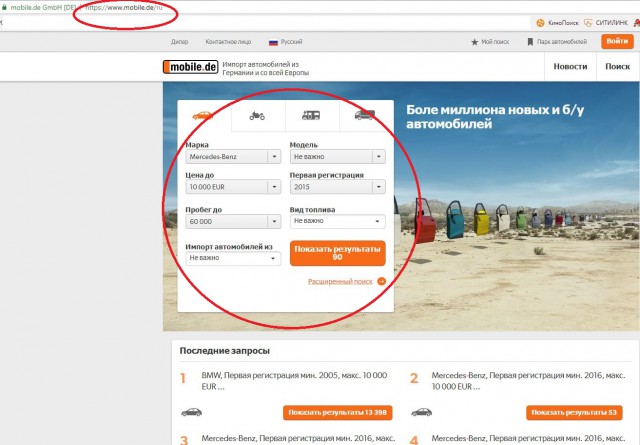Click query 2 text Mercedes-Benz, макс. 10 000 EUR
Viewport: 640px width, 445px height.
click(x=529, y=381)
